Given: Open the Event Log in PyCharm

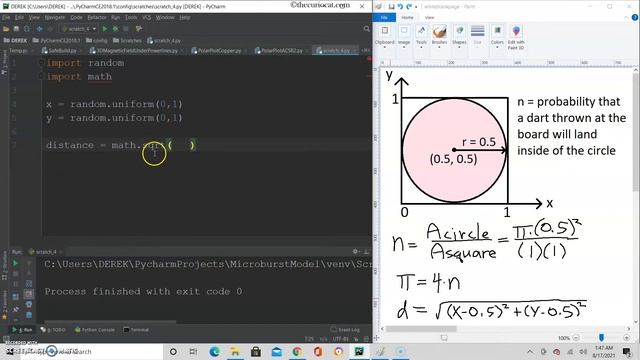Looking at the screenshot, I should tap(345, 329).
